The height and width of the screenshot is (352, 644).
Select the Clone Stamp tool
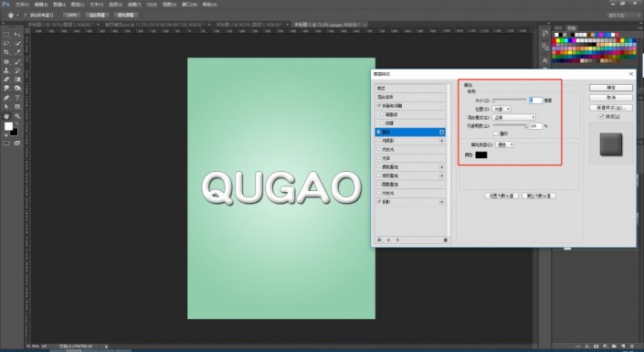tap(6, 70)
